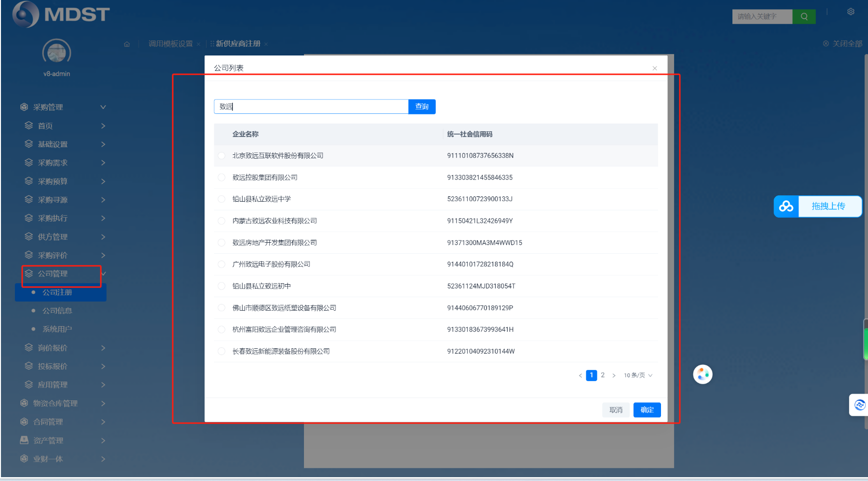Click the 采购寻源 layers icon
The height and width of the screenshot is (481, 868).
coord(29,199)
